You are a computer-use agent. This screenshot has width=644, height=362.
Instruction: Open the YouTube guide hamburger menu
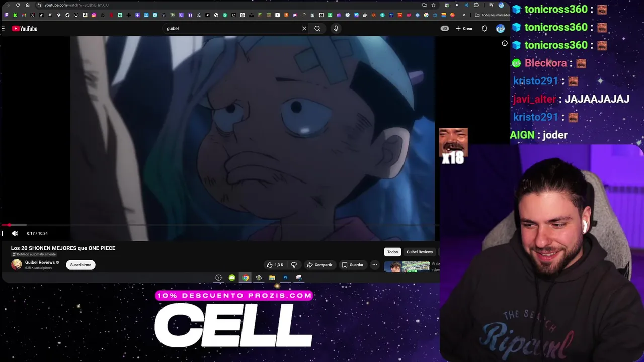3,29
